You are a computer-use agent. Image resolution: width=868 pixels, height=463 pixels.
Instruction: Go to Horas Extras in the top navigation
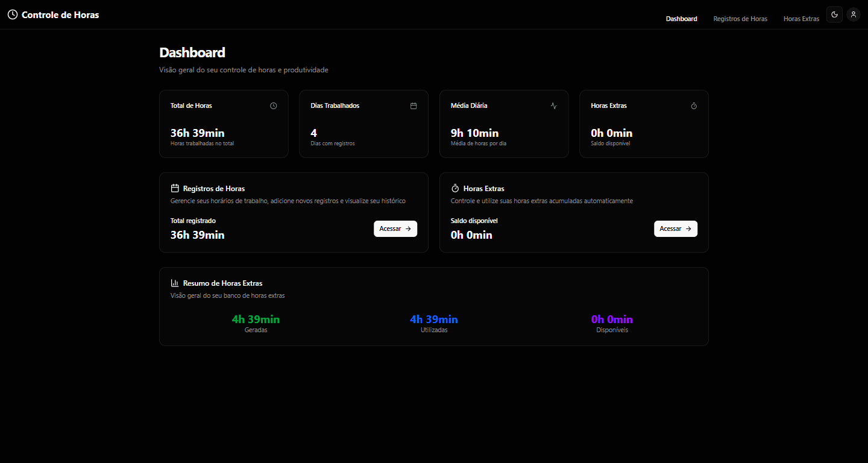pyautogui.click(x=801, y=19)
